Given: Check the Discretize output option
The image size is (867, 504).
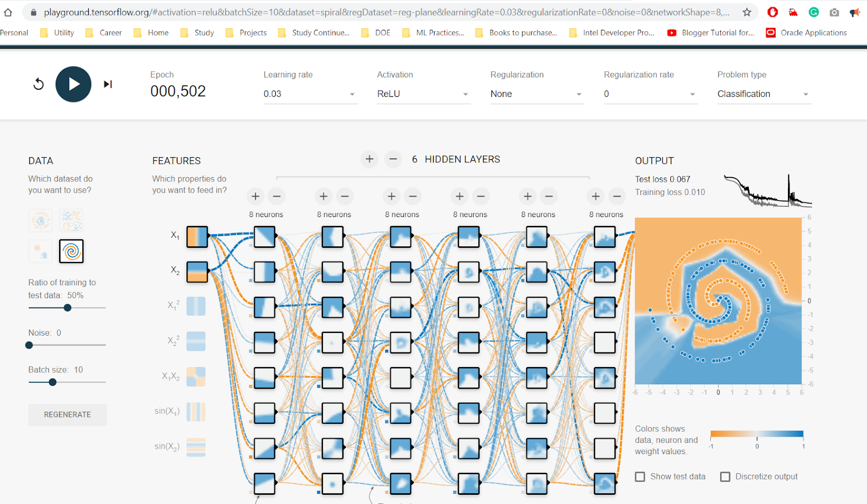Looking at the screenshot, I should [x=725, y=476].
